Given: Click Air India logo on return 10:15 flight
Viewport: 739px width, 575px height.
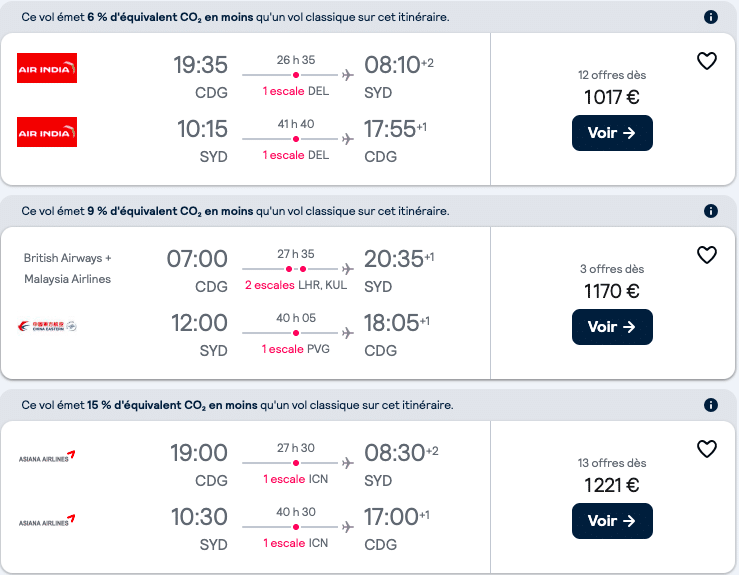Looking at the screenshot, I should coord(47,132).
